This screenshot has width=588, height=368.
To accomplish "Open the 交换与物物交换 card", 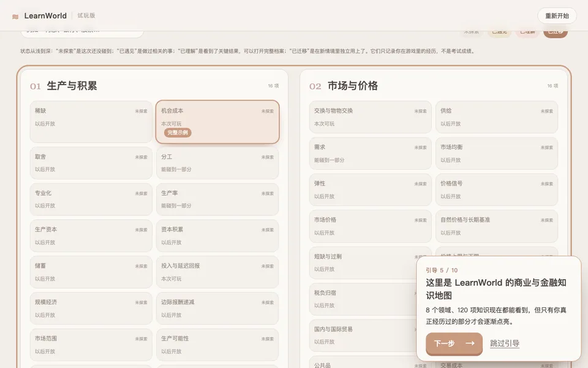I will pos(371,117).
